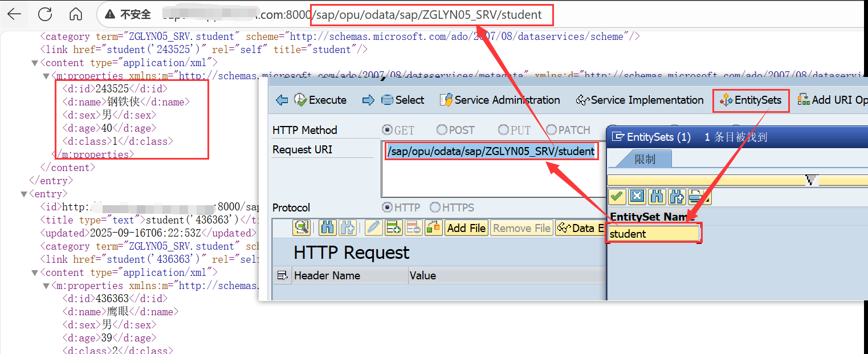
Task: Click the d:name 钢铁侠 line
Action: click(126, 103)
